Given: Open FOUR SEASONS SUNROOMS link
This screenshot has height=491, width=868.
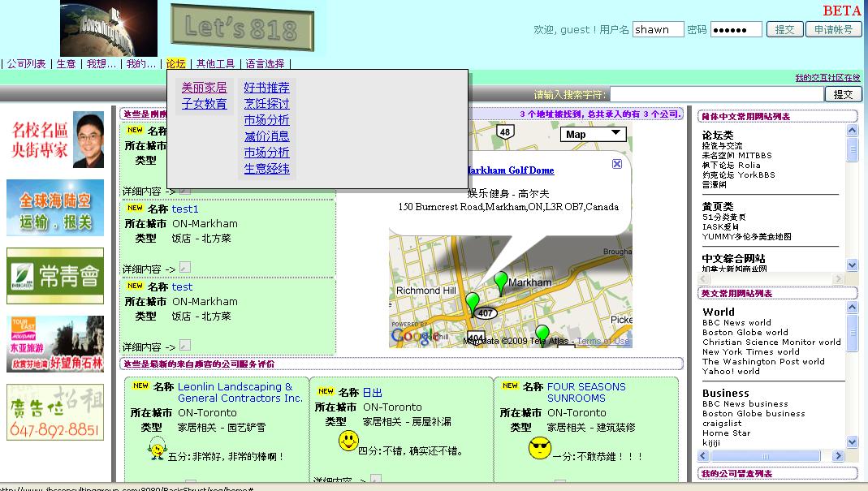Looking at the screenshot, I should pos(586,393).
